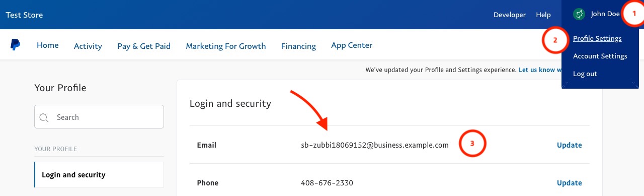Click Update next to Email

569,145
